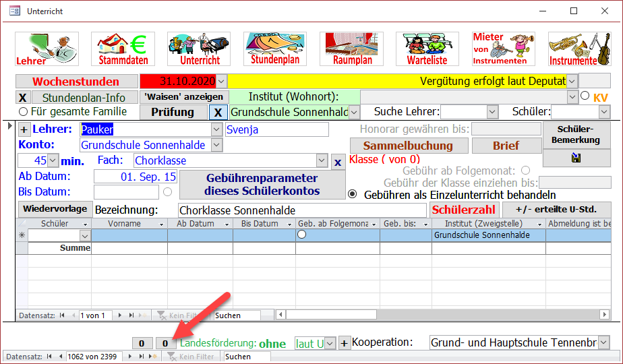Click the Wiedervorlage button
The image size is (623, 364).
point(54,209)
